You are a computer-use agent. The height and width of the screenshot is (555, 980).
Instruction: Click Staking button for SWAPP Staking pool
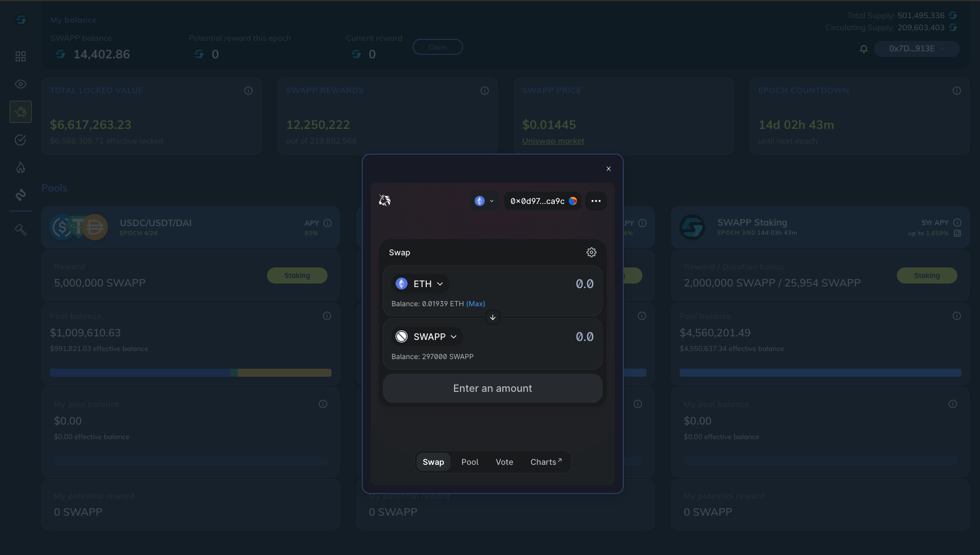point(927,275)
